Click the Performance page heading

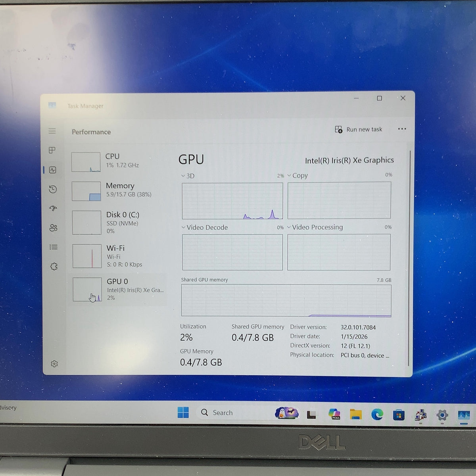(x=91, y=132)
